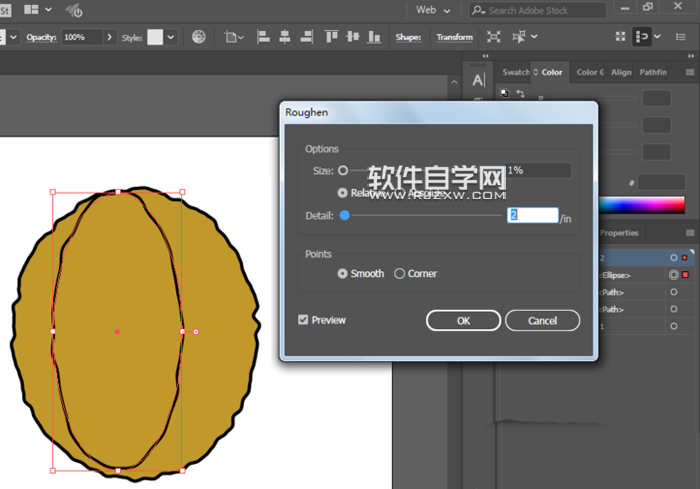Switch to the Align panel tab
The height and width of the screenshot is (489, 700).
(x=621, y=72)
